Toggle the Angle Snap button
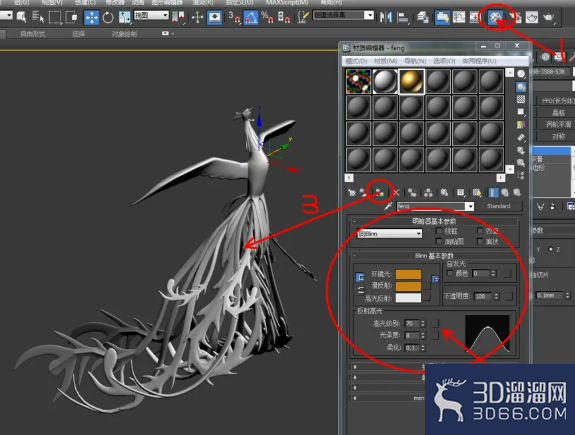Viewport: 575px width, 435px height. (251, 17)
